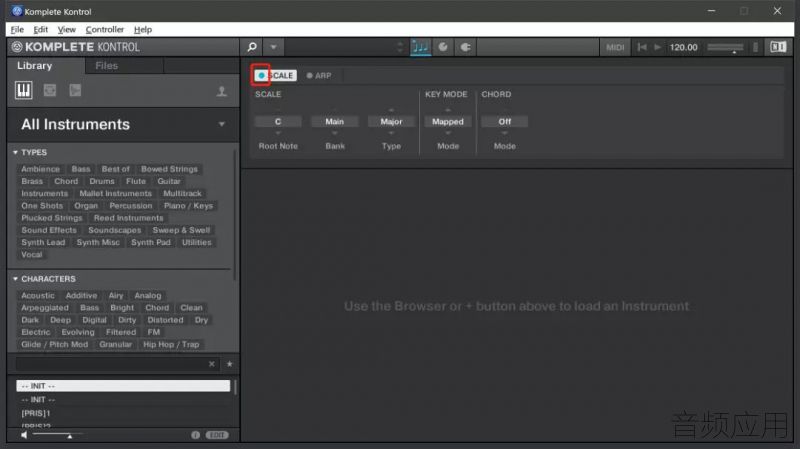The width and height of the screenshot is (800, 449).
Task: Select the Guitar type tag
Action: [x=169, y=181]
